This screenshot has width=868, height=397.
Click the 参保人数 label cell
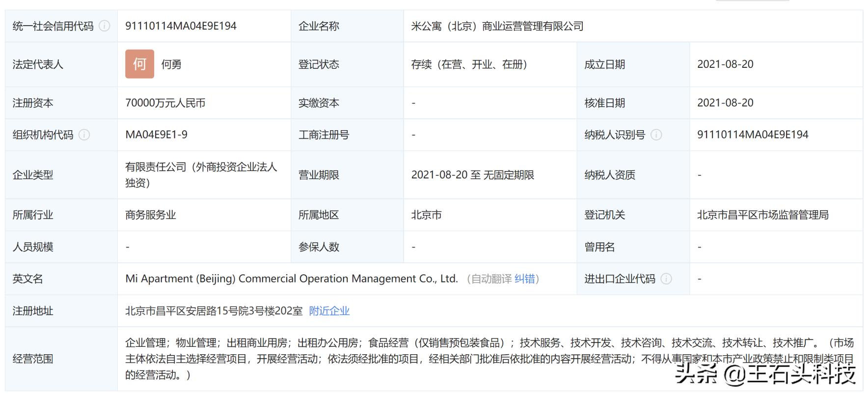click(x=347, y=247)
